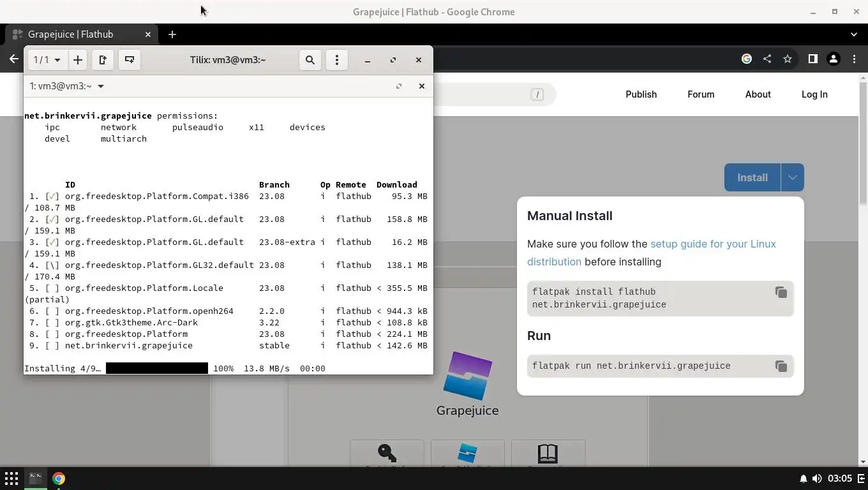Click the logout icon in the tray

[861, 479]
